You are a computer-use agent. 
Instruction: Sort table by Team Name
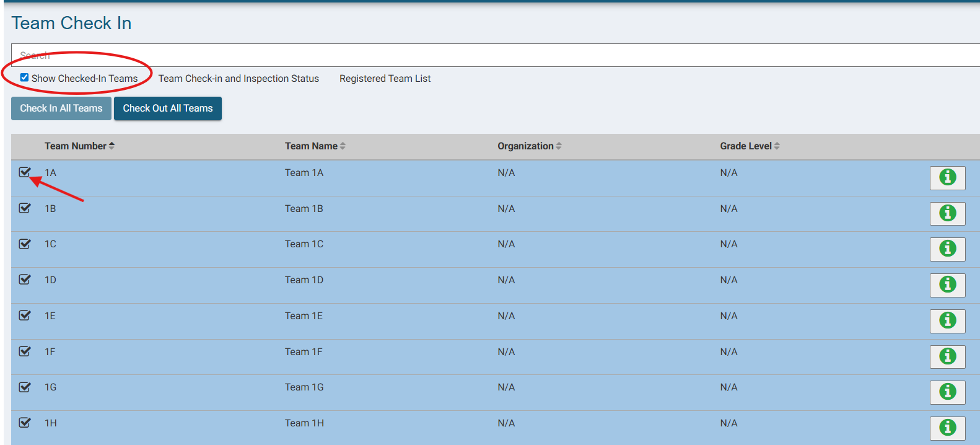(x=315, y=146)
